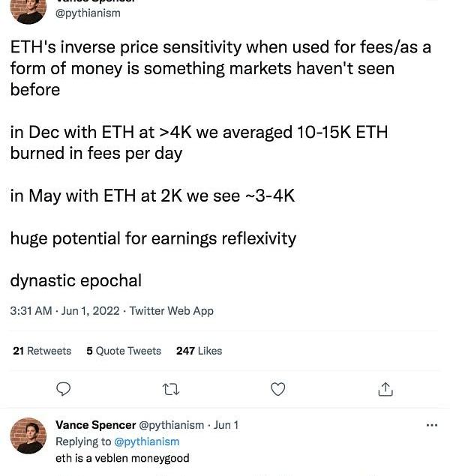The width and height of the screenshot is (450, 476).
Task: Click the reply text about veblen moneygood
Action: pyautogui.click(x=122, y=458)
